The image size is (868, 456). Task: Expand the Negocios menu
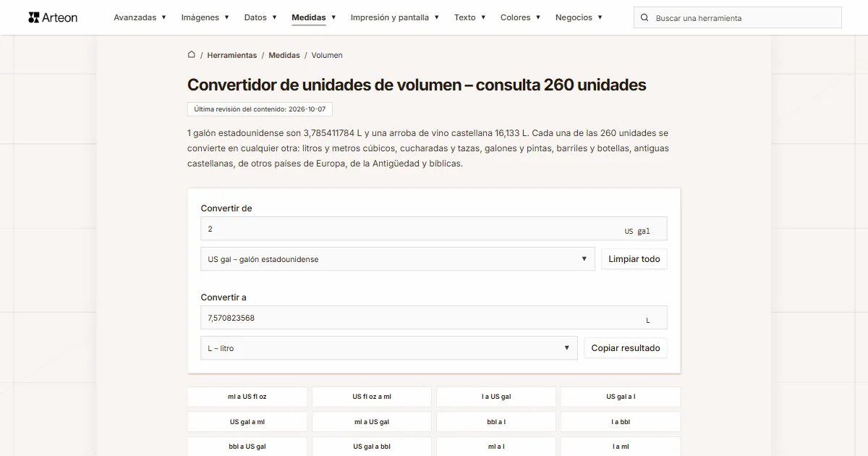pyautogui.click(x=579, y=17)
